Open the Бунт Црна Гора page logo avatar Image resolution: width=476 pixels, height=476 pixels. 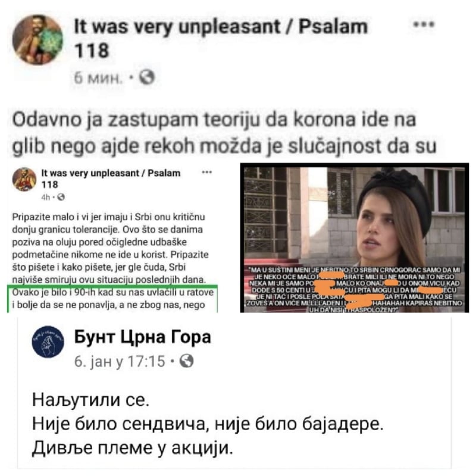[48, 342]
